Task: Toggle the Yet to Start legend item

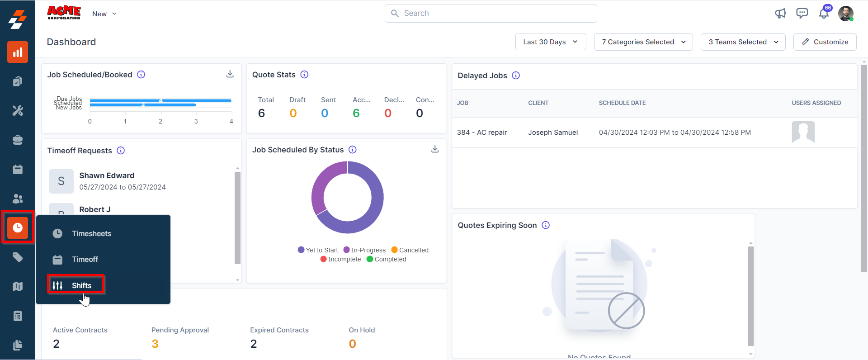Action: [x=318, y=250]
